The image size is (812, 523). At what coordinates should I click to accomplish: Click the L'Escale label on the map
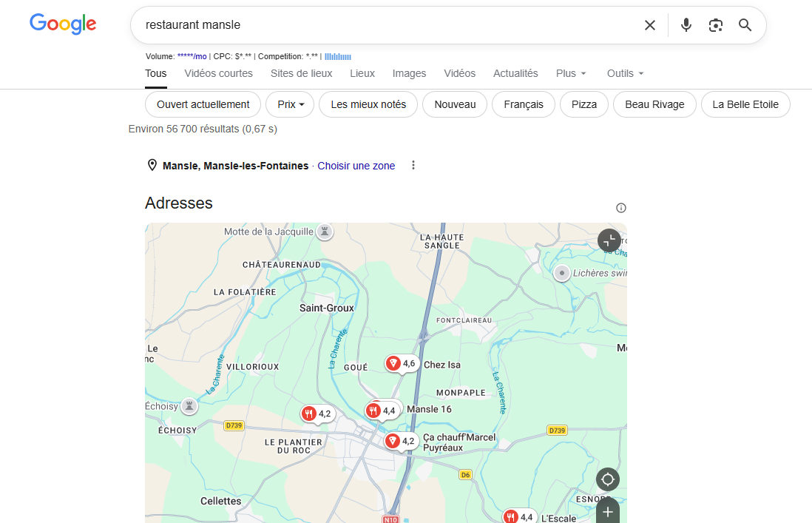pyautogui.click(x=558, y=518)
